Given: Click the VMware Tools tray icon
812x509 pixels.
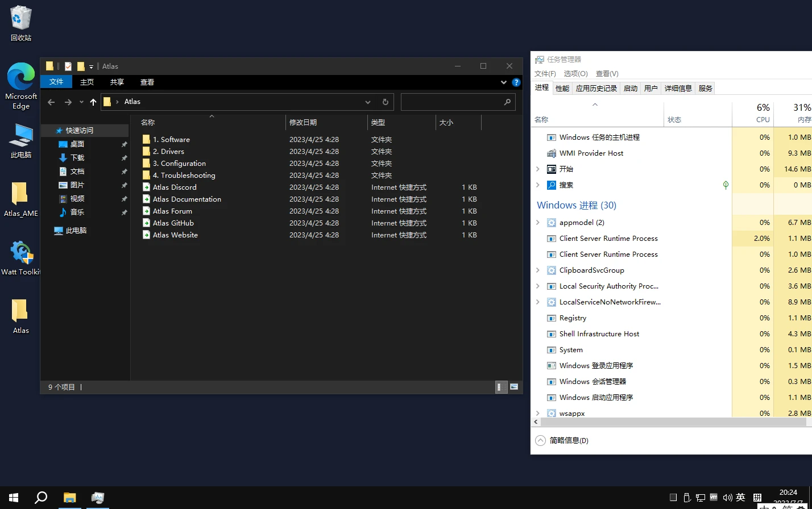Looking at the screenshot, I should click(x=714, y=498).
